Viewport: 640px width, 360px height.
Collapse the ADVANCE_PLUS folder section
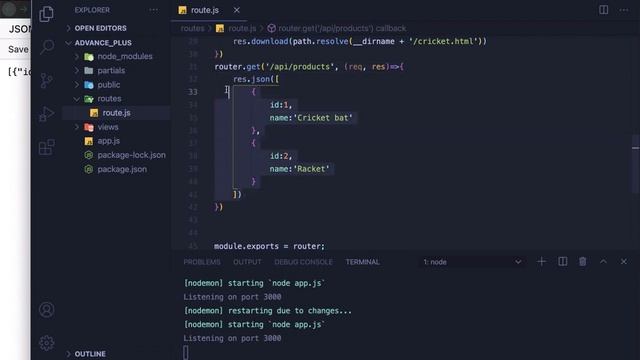pyautogui.click(x=103, y=43)
